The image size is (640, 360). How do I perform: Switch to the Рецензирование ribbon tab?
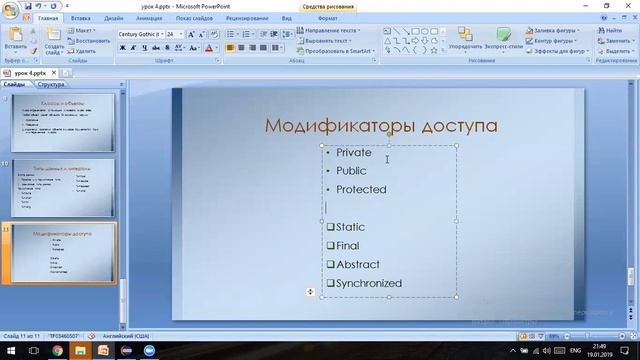pos(247,18)
